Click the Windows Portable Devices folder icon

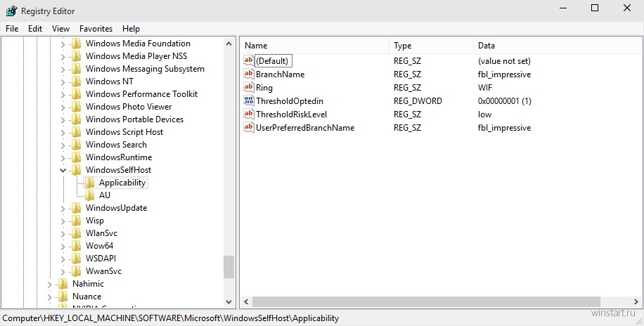77,119
